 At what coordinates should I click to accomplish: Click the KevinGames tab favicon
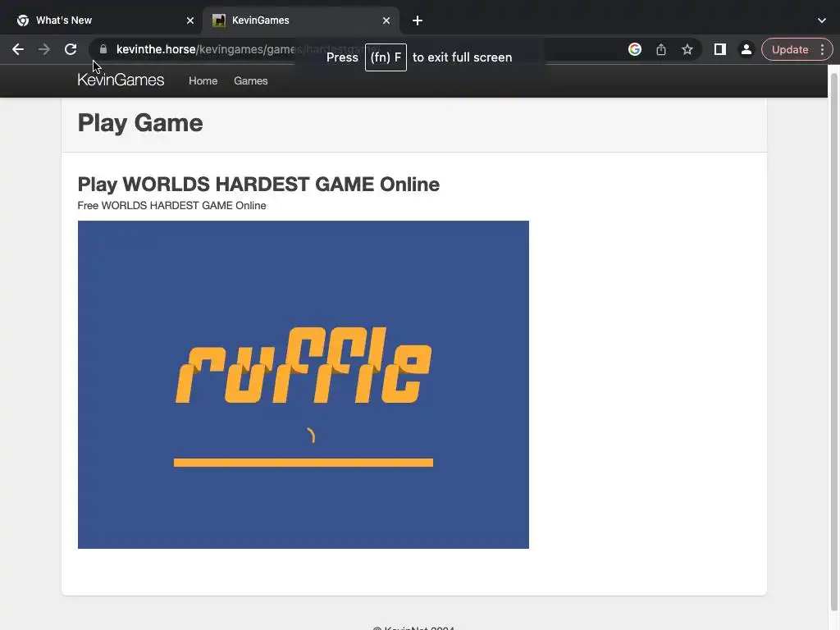point(218,21)
